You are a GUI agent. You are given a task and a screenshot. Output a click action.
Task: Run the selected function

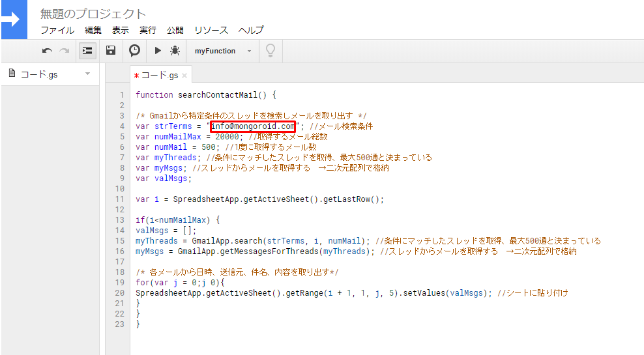tap(158, 50)
